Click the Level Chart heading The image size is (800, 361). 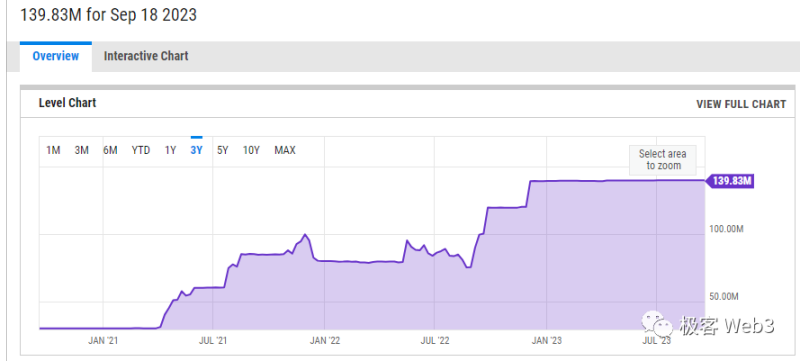[x=67, y=103]
